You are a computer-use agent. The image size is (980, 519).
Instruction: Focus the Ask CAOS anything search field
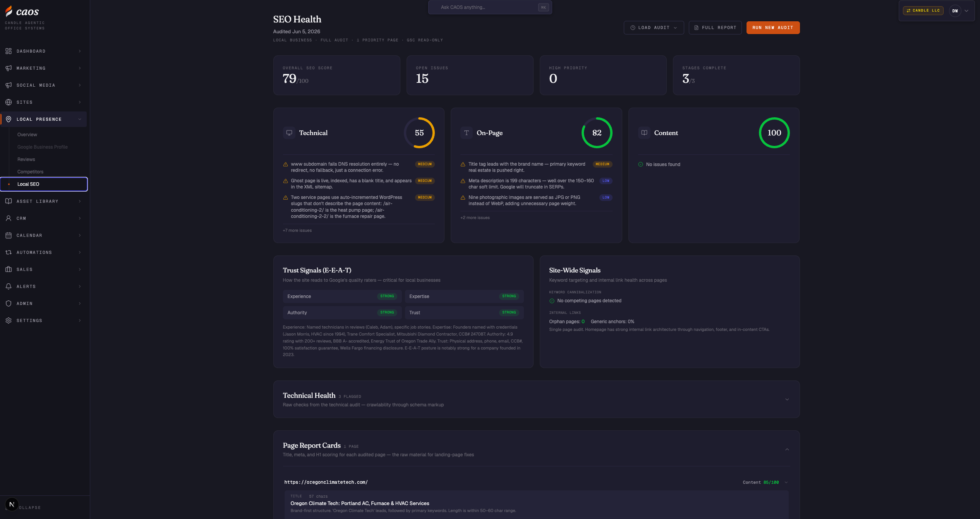(490, 7)
